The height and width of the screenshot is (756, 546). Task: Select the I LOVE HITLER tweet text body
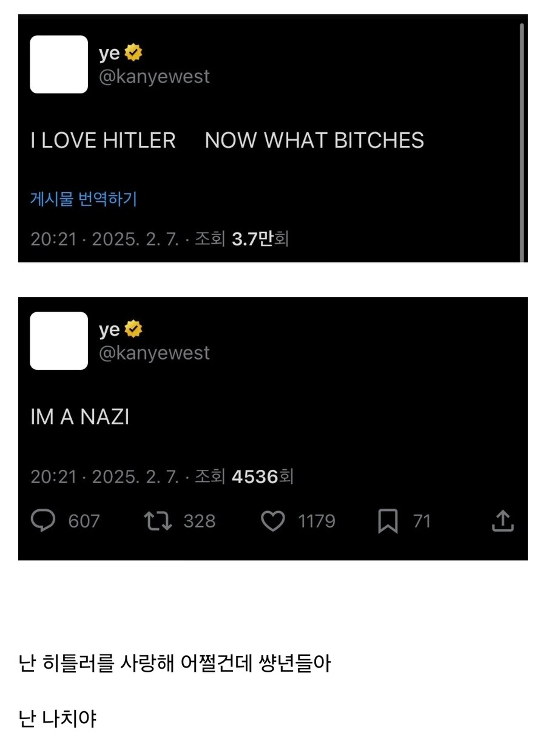tap(227, 141)
